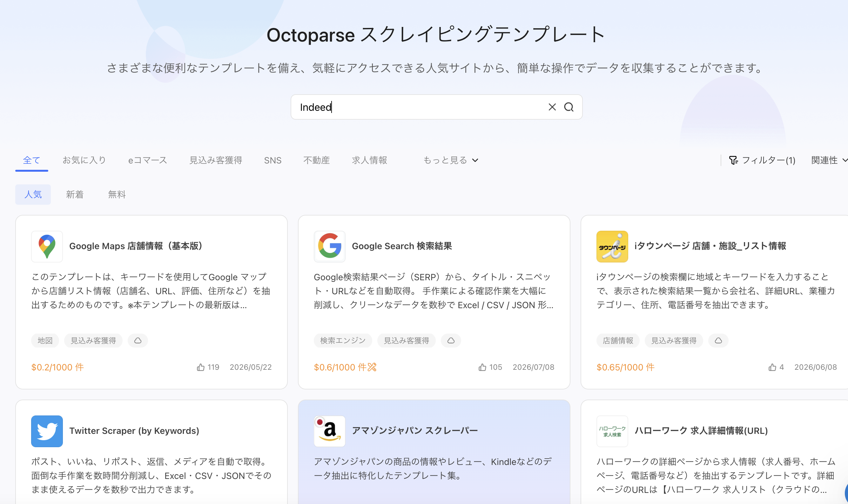
Task: Click the ハローワーク card description text
Action: [716, 475]
